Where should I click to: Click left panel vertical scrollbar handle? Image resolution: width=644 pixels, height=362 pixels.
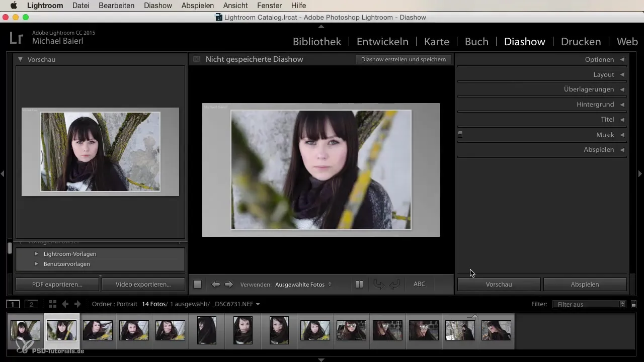[9, 248]
